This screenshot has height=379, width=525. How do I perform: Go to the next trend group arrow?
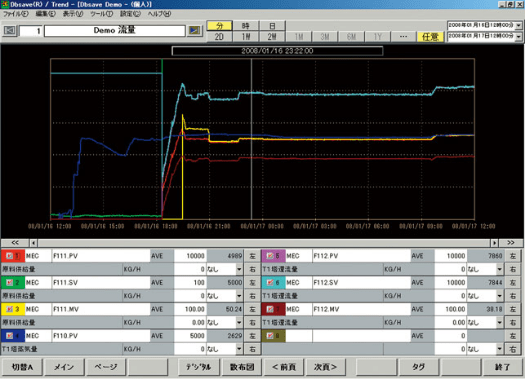point(194,30)
